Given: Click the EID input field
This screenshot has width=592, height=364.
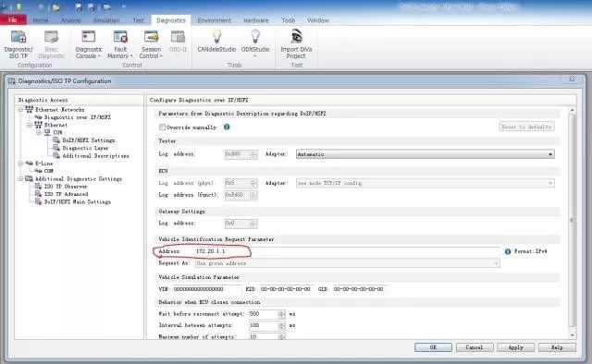Looking at the screenshot, I should (x=286, y=289).
